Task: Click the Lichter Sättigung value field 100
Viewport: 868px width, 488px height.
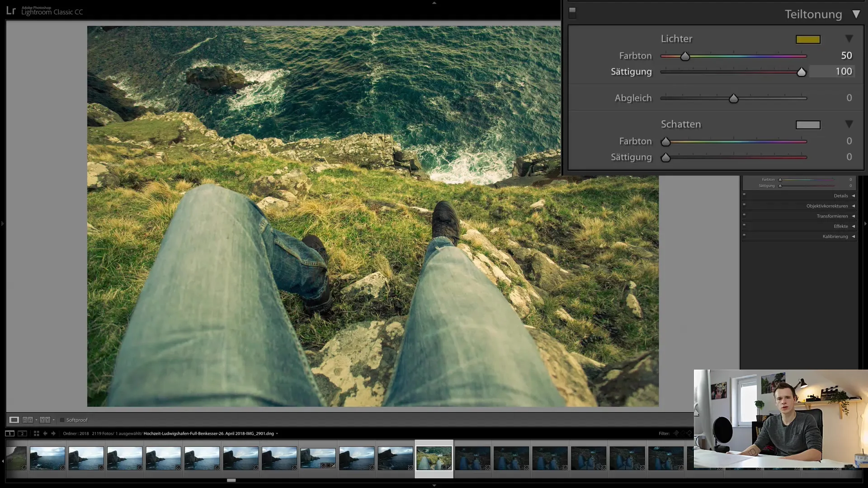Action: pyautogui.click(x=832, y=71)
